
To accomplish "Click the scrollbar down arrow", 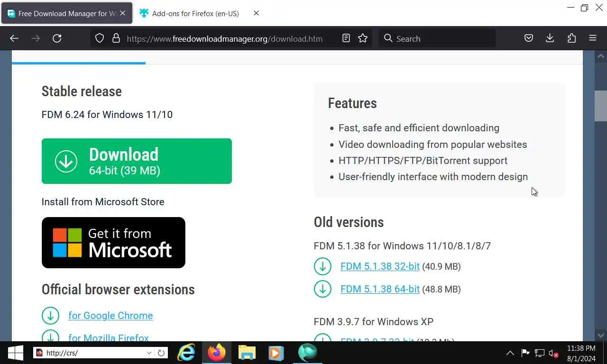I will [601, 336].
